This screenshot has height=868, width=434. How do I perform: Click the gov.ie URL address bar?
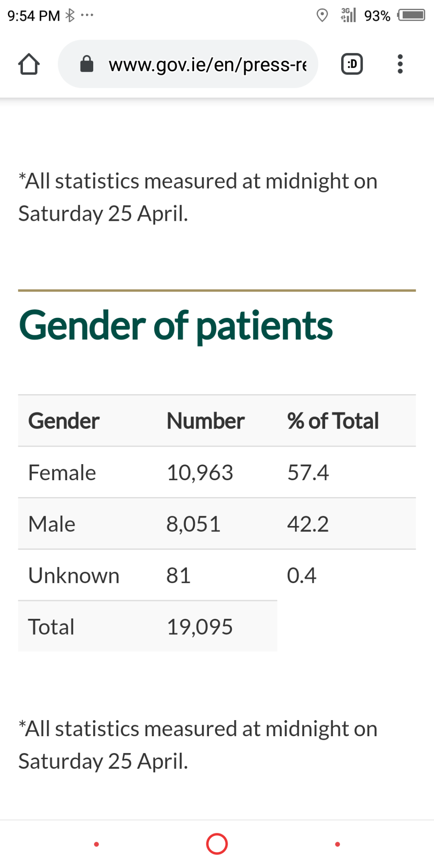[207, 64]
